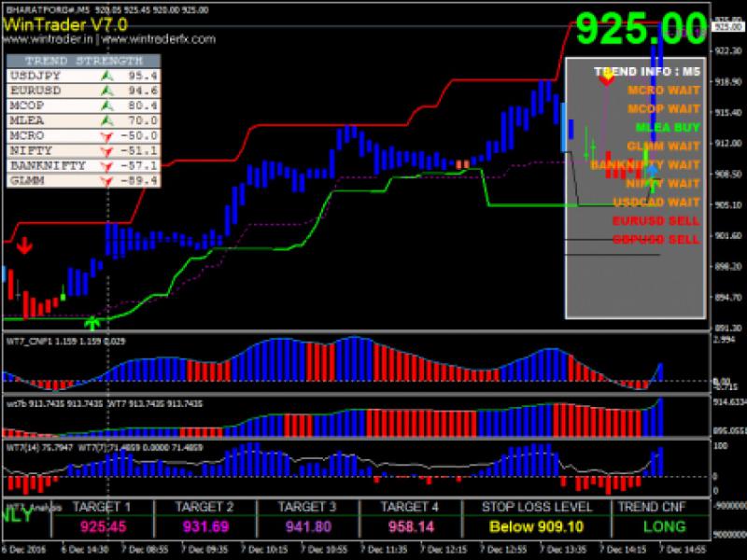Click the red down arrow in GLMM row
This screenshot has height=560, width=747.
[x=106, y=181]
